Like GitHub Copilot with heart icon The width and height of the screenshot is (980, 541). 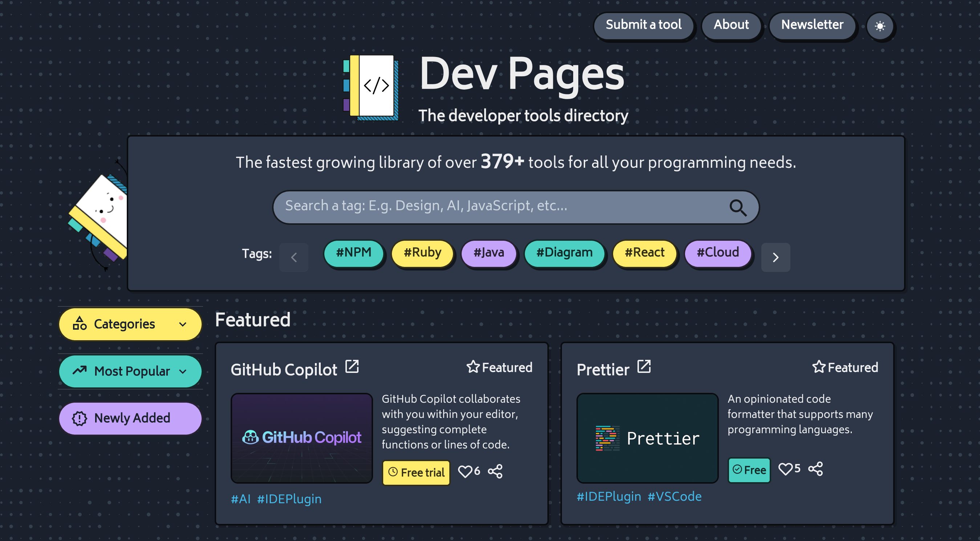(465, 471)
